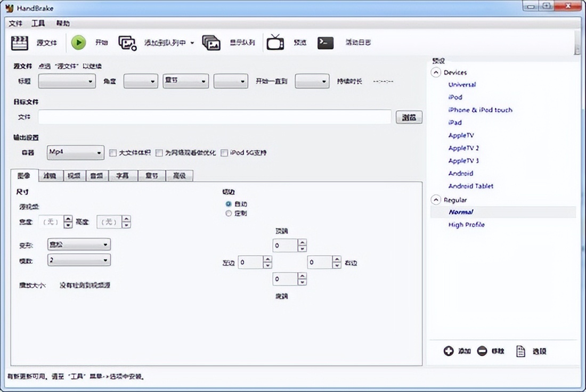Select the Custom (定制) cropping radio button
This screenshot has height=392, width=586.
coord(229,213)
